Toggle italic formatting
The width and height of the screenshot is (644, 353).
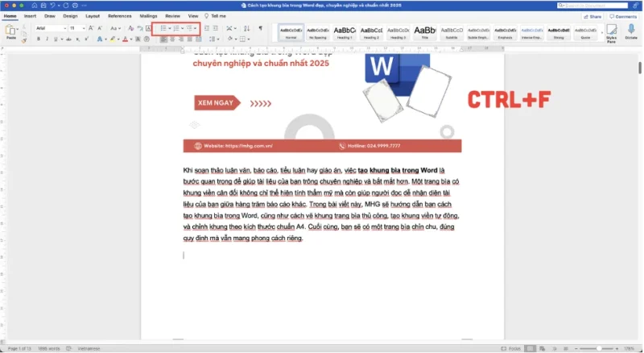click(x=47, y=39)
